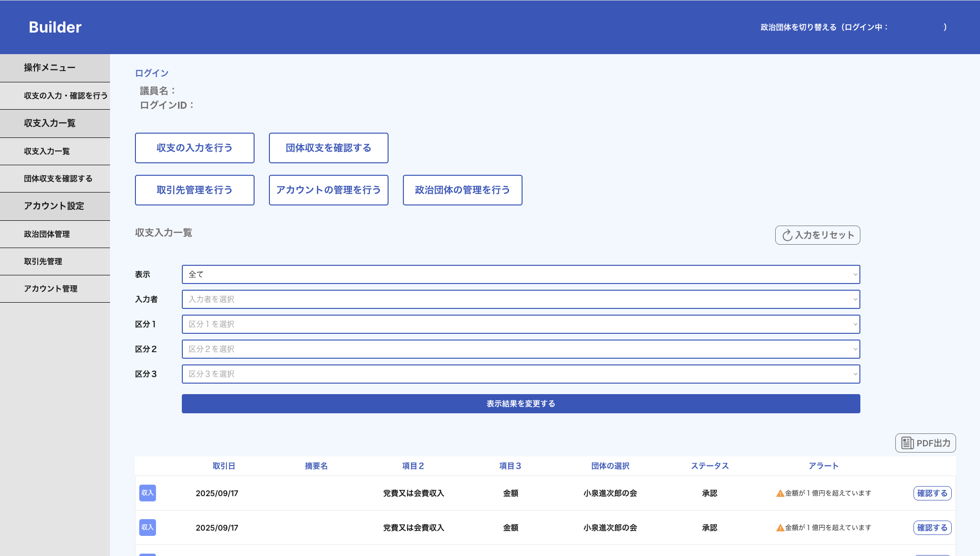Select 収支の入力・確認を行う in the sidebar
Screen dimensions: 980x556
(66, 96)
